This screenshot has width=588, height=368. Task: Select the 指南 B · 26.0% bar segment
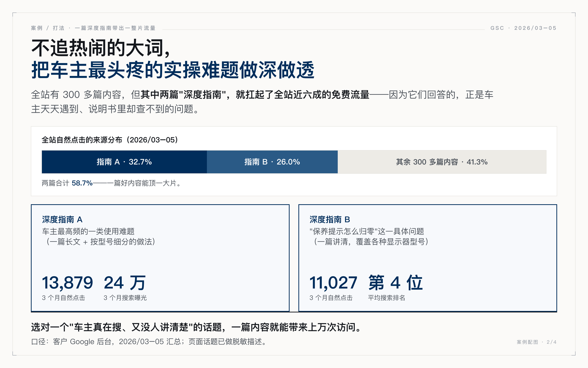272,162
